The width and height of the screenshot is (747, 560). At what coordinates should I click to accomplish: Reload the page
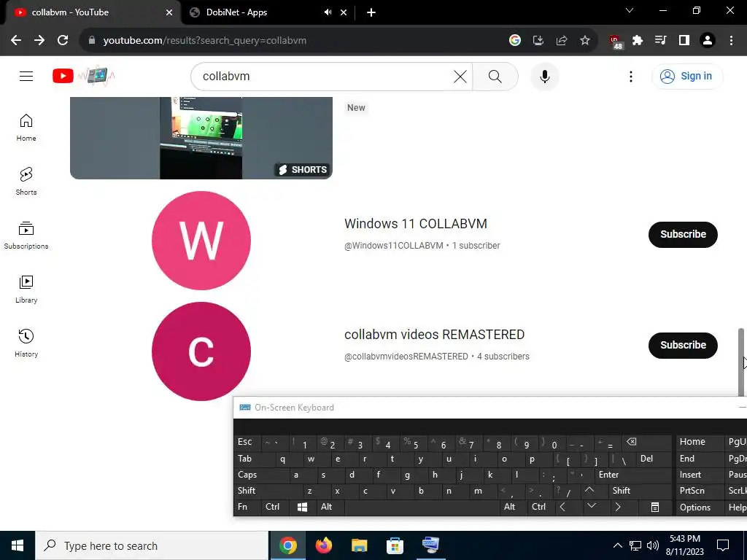click(x=63, y=41)
